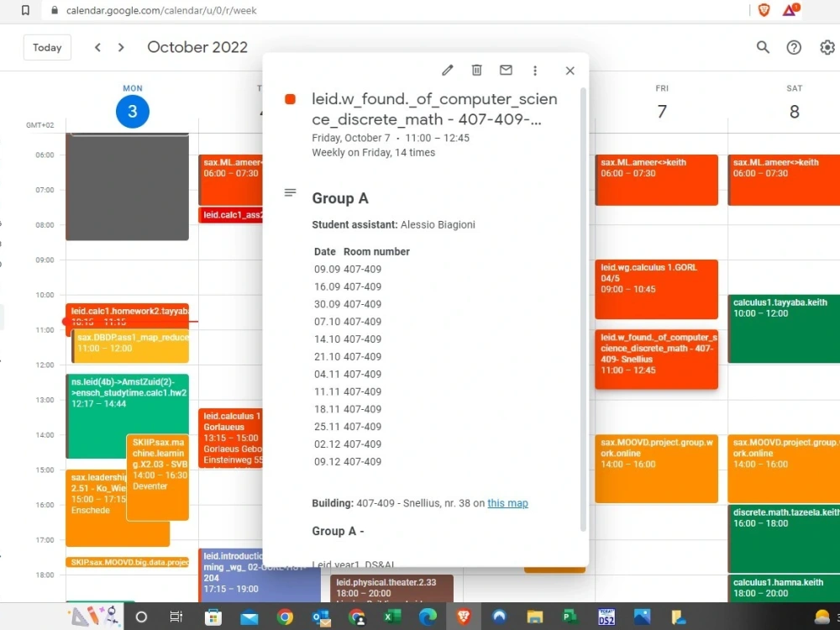
Task: Click the '25.11 407-409' row
Action: click(348, 427)
